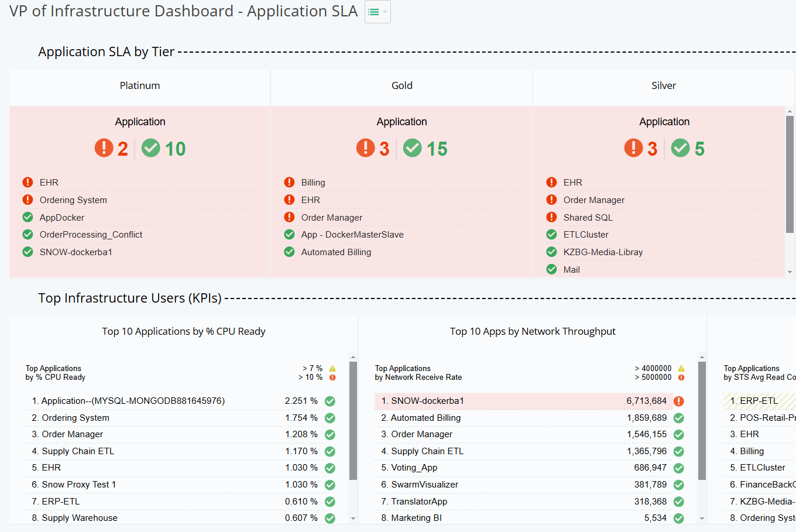This screenshot has height=532, width=796.
Task: Click check icon beside SNOW-dockerba1 in Platinum
Action: pyautogui.click(x=28, y=252)
